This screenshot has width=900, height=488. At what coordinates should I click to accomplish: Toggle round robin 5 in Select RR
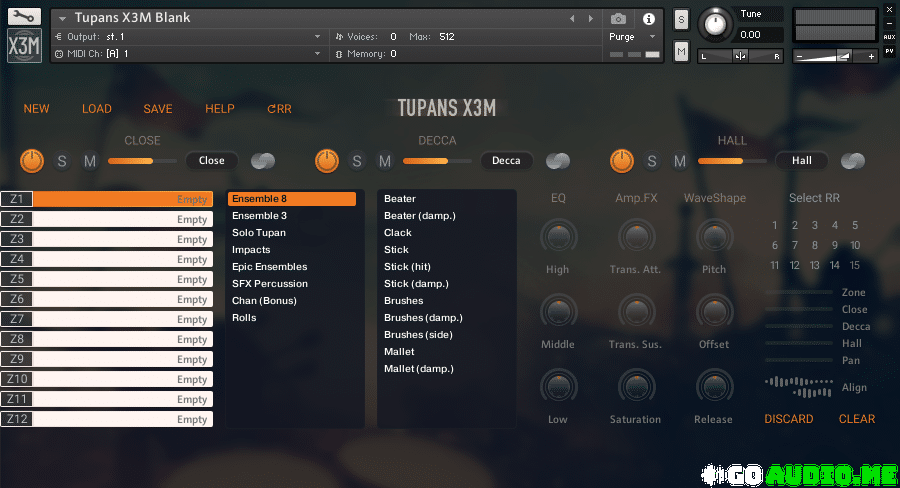coord(855,225)
